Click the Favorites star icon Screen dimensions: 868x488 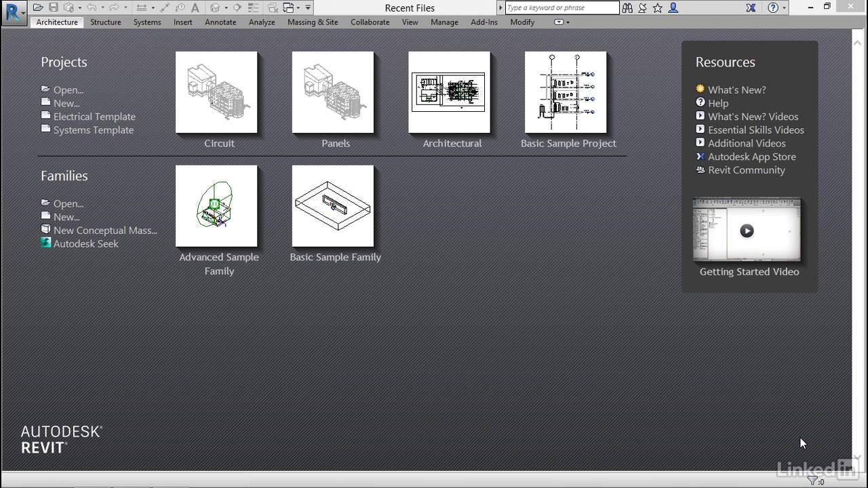[657, 8]
